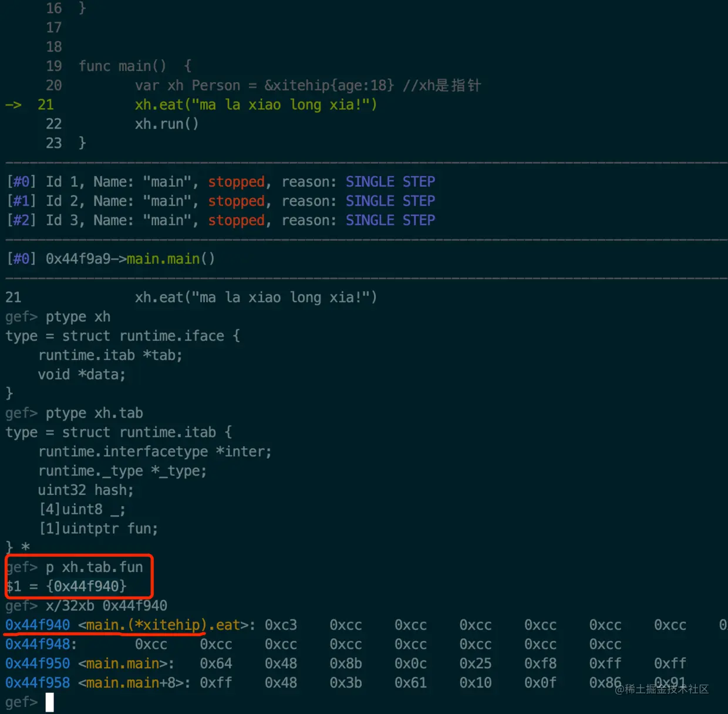Viewport: 728px width, 714px height.
Task: Click the 'ptype xh' command
Action: pos(78,316)
